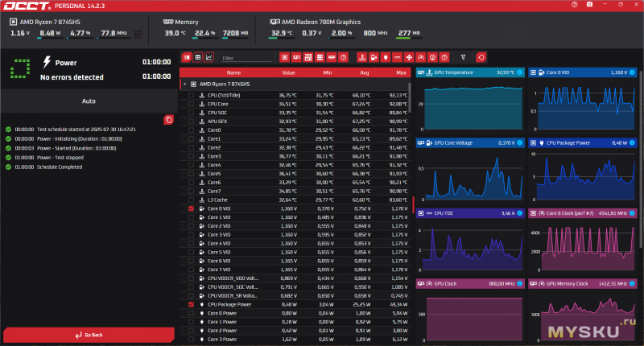The height and width of the screenshot is (346, 644).
Task: Select the CPU VDDCR_VDD Voltage row
Action: 295,278
